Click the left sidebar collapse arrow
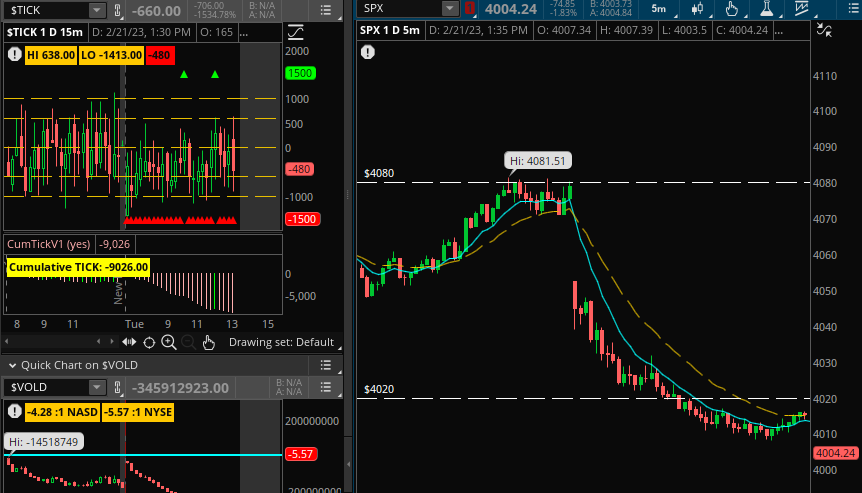Screen dimensions: 862x493 point(349,464)
